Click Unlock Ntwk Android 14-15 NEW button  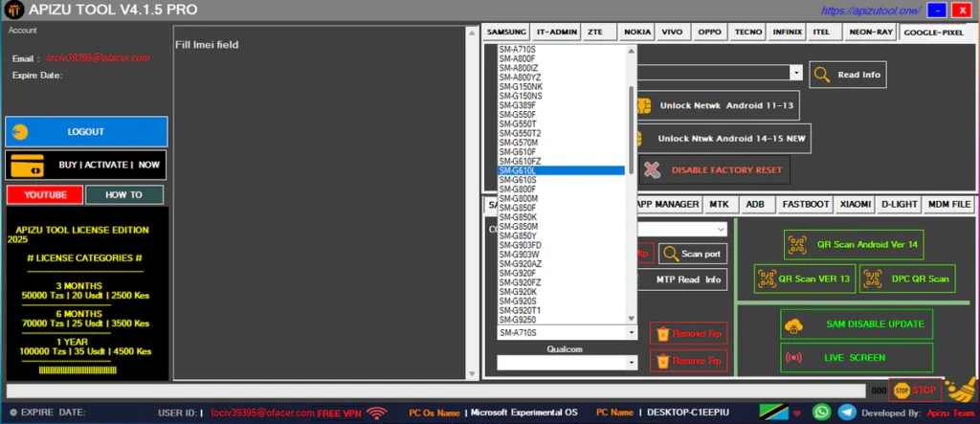click(x=724, y=138)
